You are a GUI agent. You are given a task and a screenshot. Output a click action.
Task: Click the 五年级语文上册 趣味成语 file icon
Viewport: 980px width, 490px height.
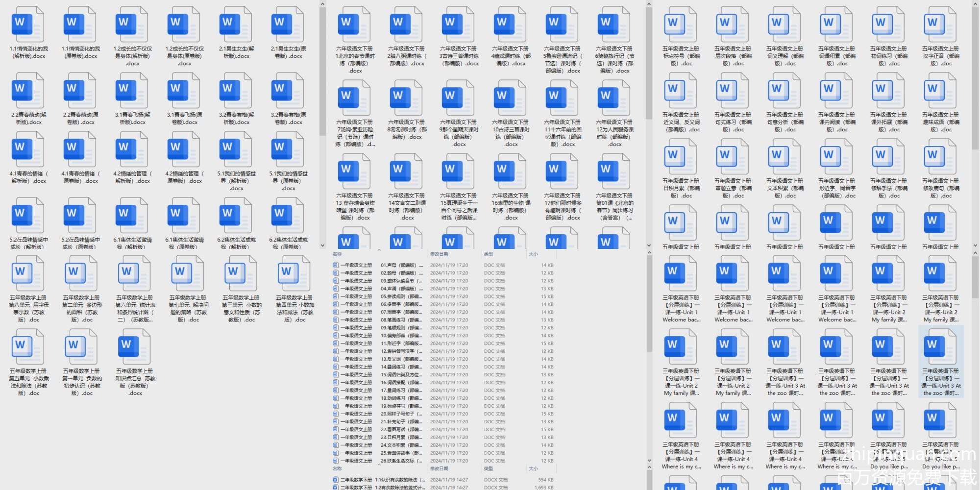[941, 91]
